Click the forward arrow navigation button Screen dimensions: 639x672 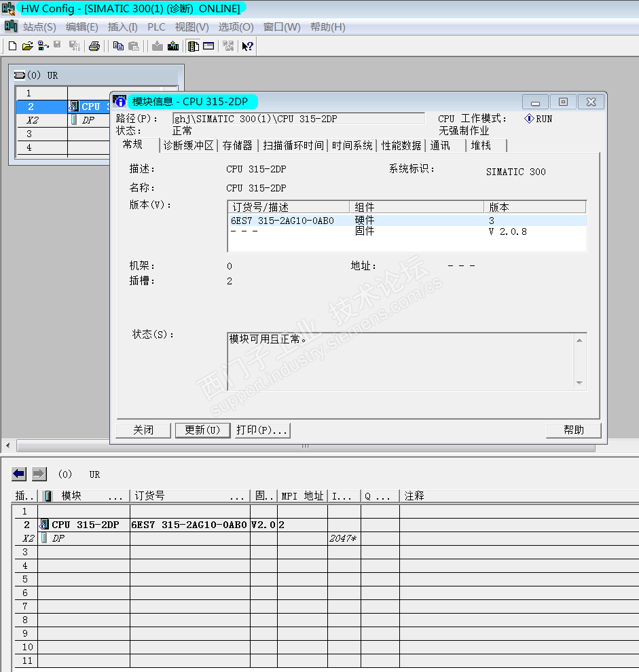point(39,474)
